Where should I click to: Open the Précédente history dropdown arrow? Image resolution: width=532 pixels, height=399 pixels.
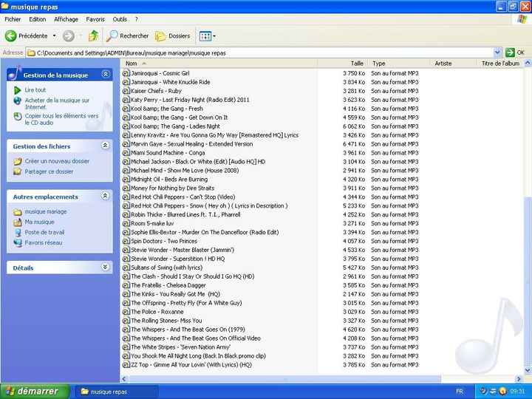(54, 35)
